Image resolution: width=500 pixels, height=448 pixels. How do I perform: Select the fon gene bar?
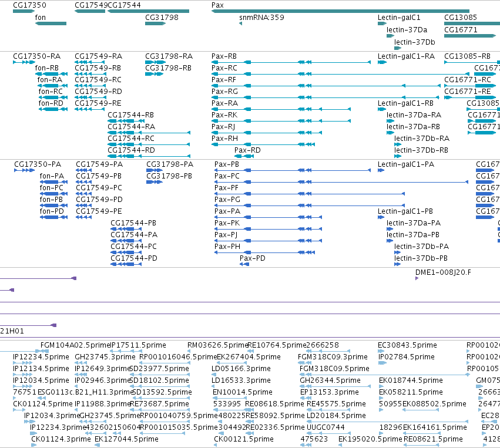click(51, 23)
